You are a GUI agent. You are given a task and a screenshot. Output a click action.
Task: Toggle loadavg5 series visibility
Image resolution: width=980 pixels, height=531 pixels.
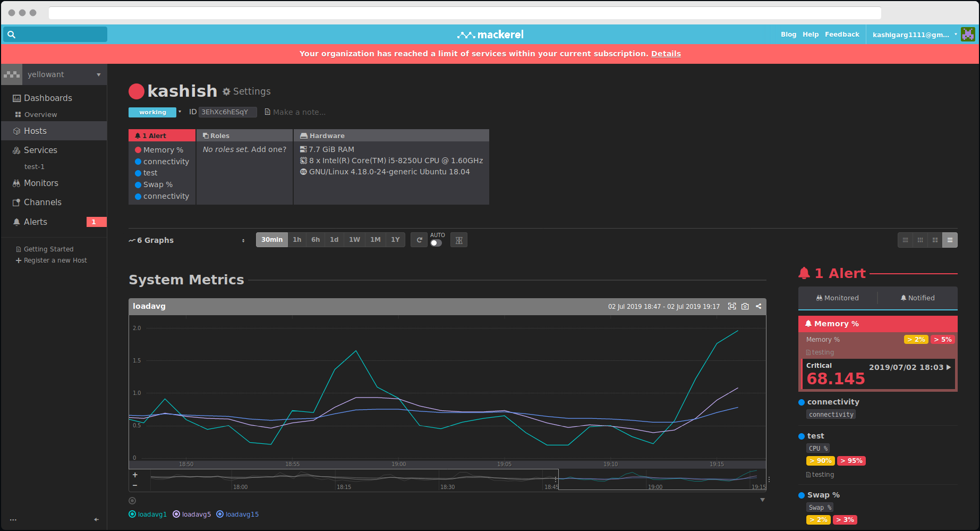click(x=192, y=515)
